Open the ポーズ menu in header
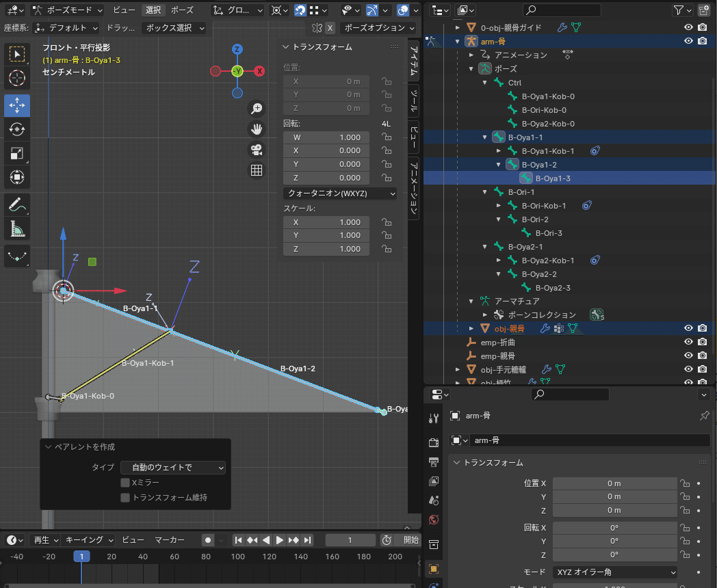The height and width of the screenshot is (588, 717). point(181,10)
